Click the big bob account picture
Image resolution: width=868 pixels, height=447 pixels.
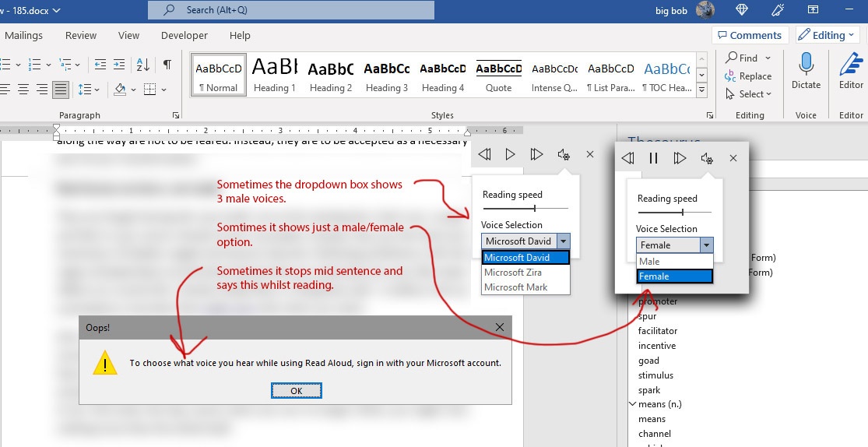coord(705,10)
